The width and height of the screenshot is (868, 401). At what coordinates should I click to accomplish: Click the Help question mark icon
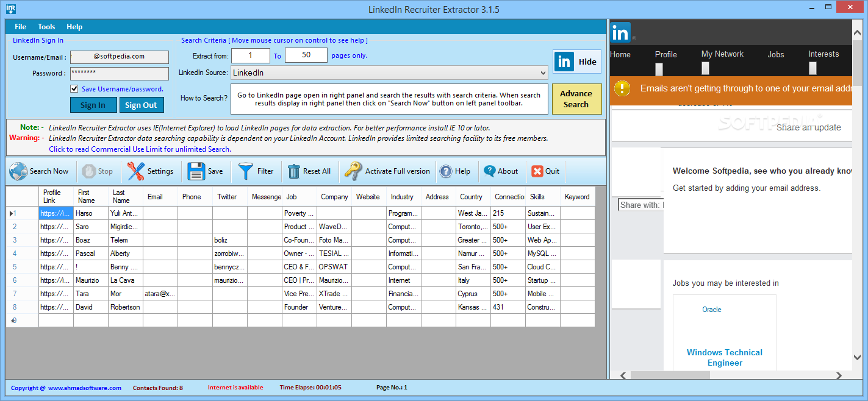[x=446, y=171]
